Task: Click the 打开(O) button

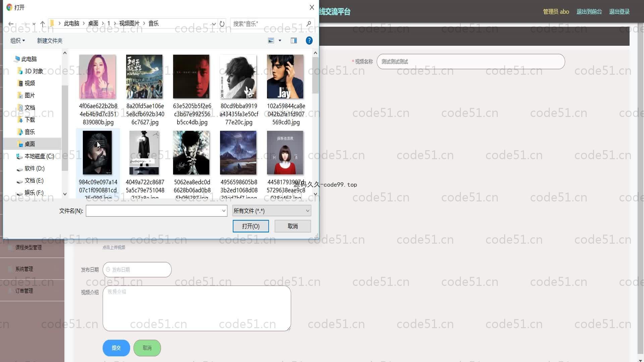Action: click(x=251, y=226)
